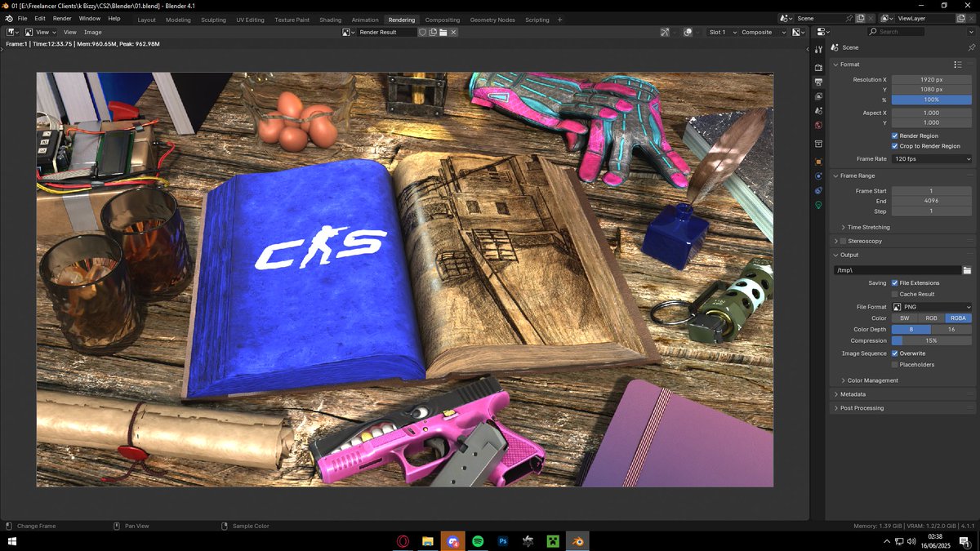Switch to the Compositing workspace tab
This screenshot has width=980, height=551.
coord(443,20)
